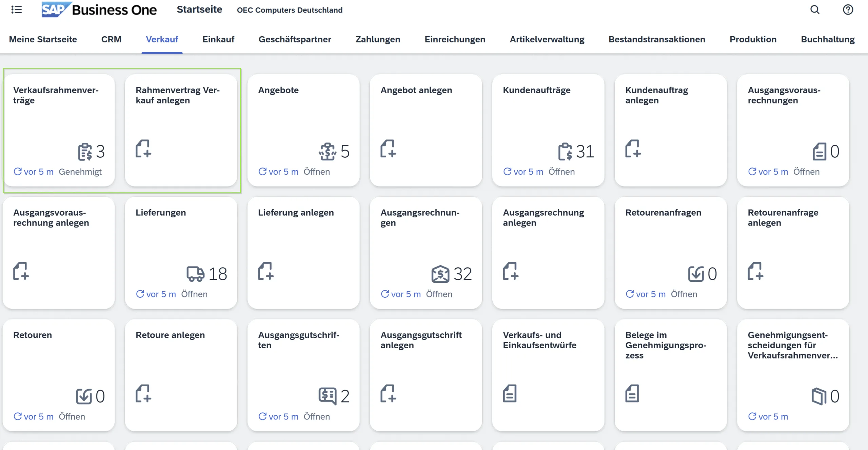This screenshot has height=450, width=868.
Task: Switch to the Einkauf tab
Action: 218,39
